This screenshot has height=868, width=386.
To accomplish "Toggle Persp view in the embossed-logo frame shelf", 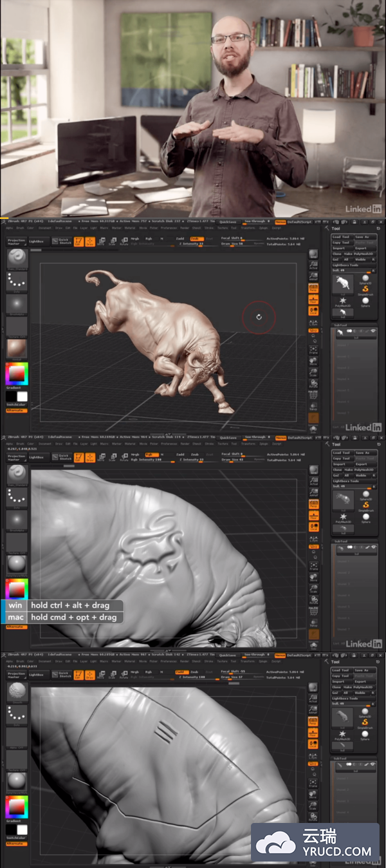I will (313, 504).
